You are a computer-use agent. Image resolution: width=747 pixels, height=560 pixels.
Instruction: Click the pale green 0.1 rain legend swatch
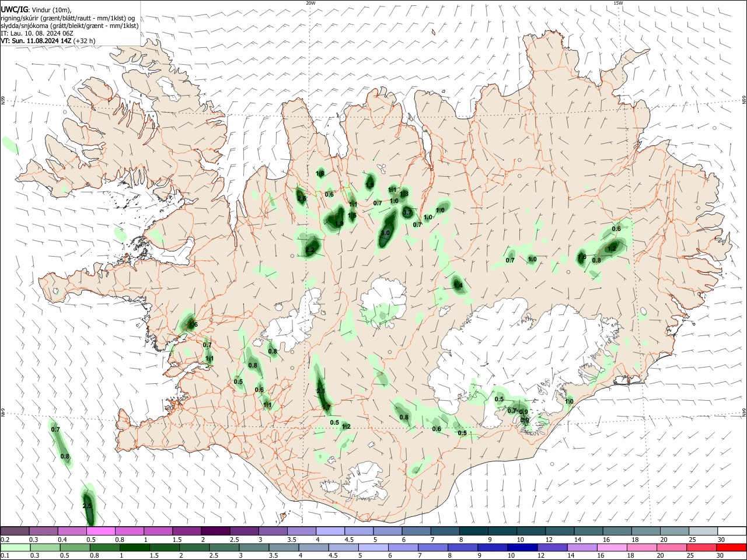click(15, 548)
